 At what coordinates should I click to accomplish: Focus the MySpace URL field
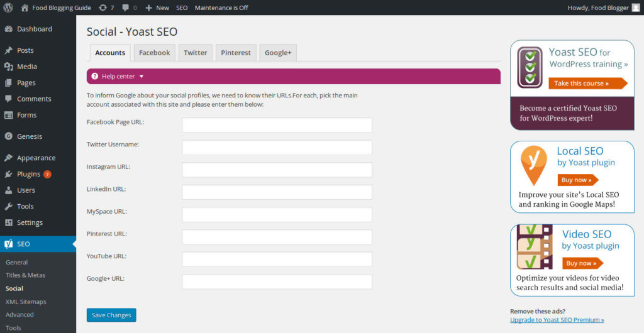[277, 214]
